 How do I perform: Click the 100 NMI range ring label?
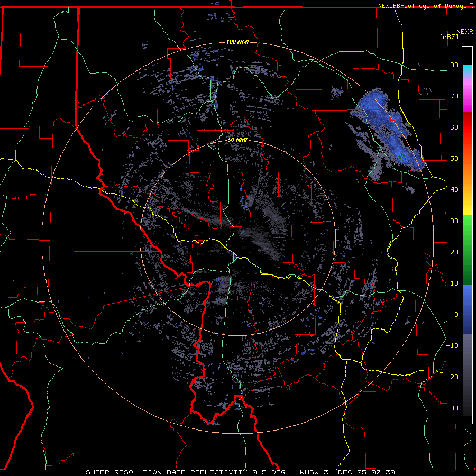[237, 42]
